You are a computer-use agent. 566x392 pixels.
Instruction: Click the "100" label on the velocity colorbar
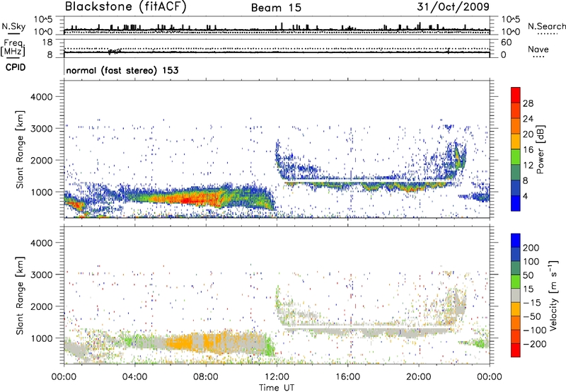point(531,262)
